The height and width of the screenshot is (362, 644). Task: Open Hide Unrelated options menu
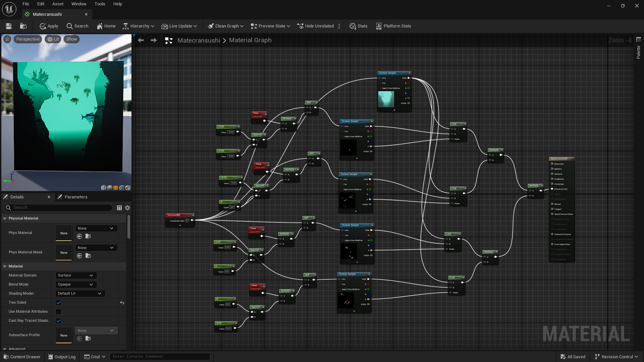click(339, 26)
